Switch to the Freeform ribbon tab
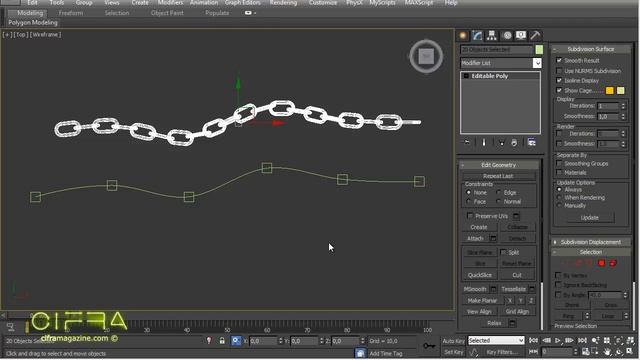640x360 pixels. pos(71,13)
